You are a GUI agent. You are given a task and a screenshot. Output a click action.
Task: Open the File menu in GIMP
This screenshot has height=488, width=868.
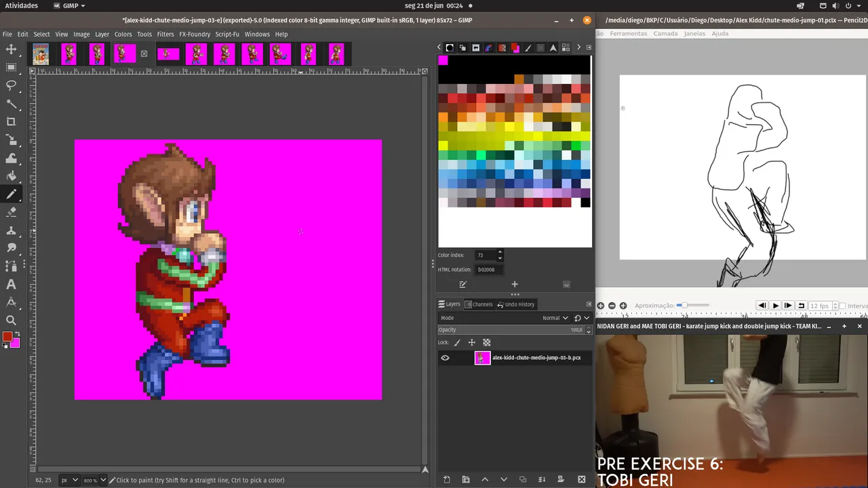pos(7,34)
